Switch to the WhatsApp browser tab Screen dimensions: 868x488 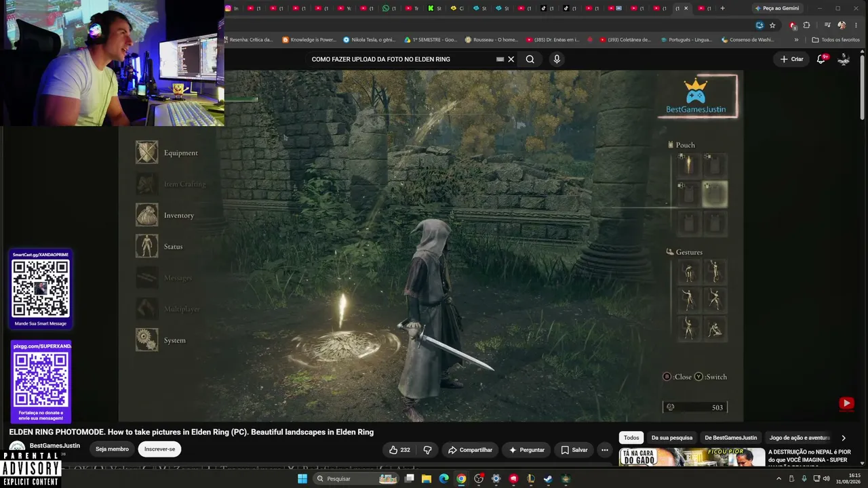coord(389,8)
